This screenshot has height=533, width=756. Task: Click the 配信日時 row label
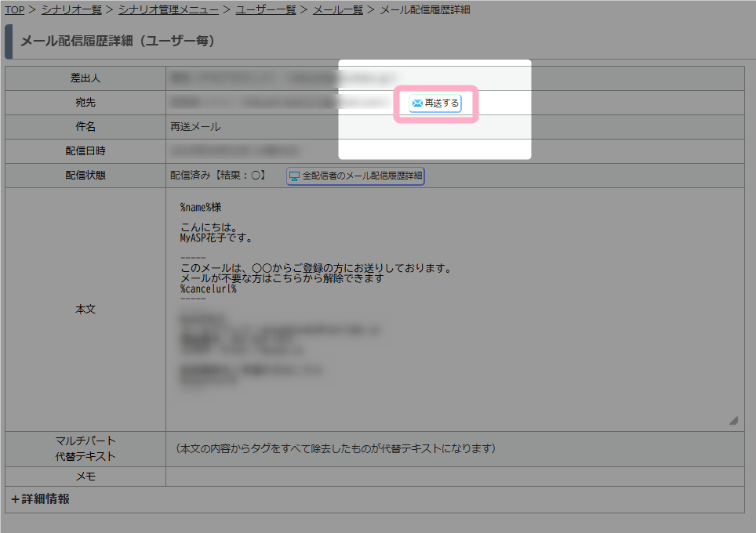[x=85, y=150]
